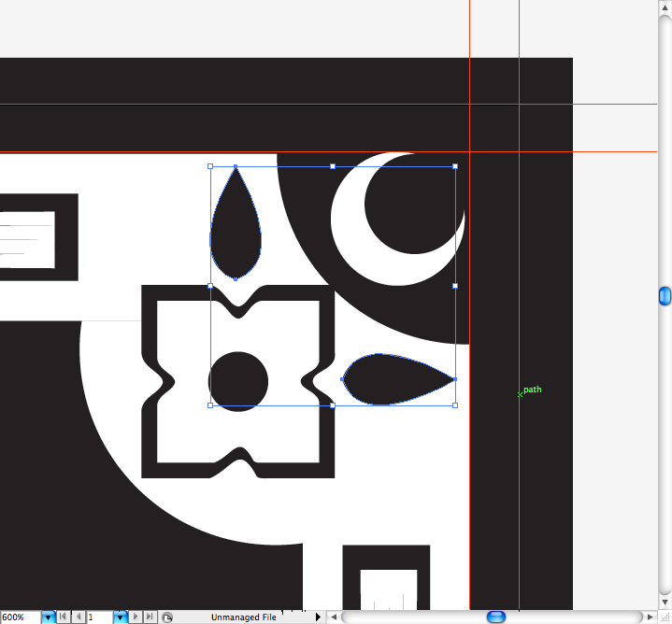Select the black circle inside the cross
The width and height of the screenshot is (672, 624).
click(238, 382)
